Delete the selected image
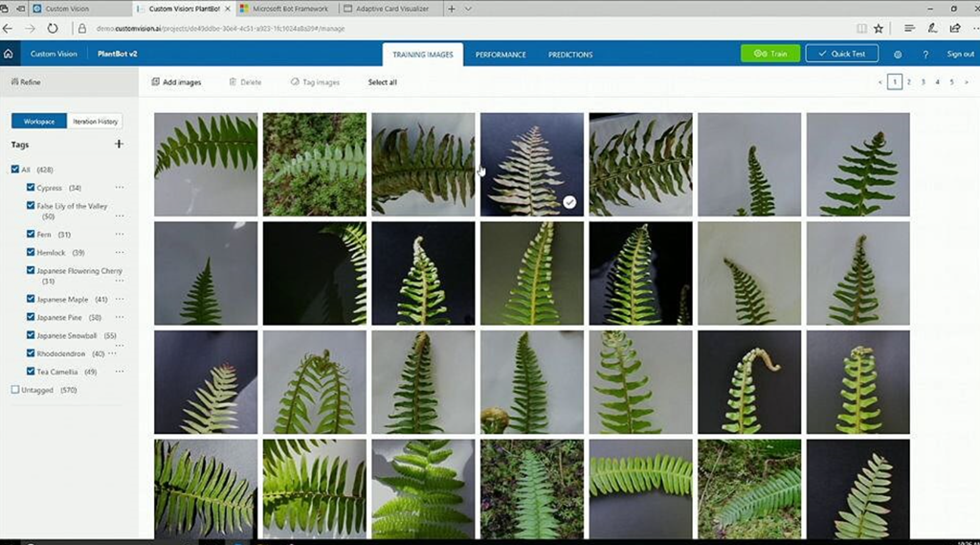Viewport: 980px width, 545px height. (245, 82)
